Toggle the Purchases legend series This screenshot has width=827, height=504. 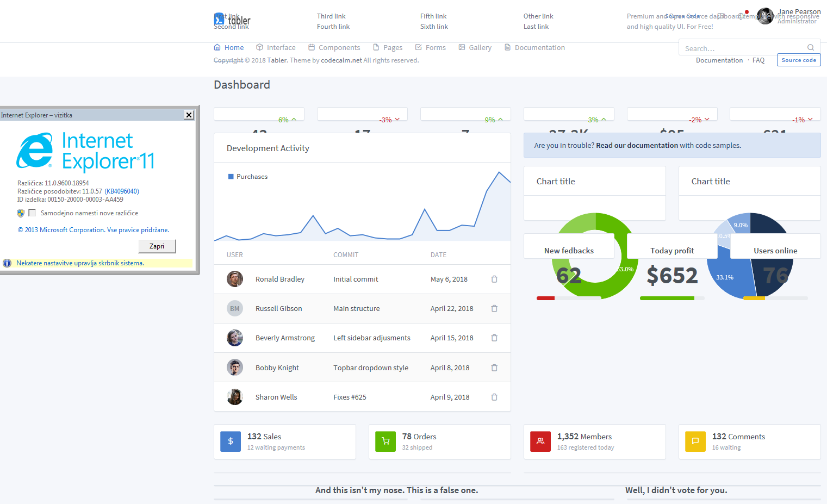(248, 177)
